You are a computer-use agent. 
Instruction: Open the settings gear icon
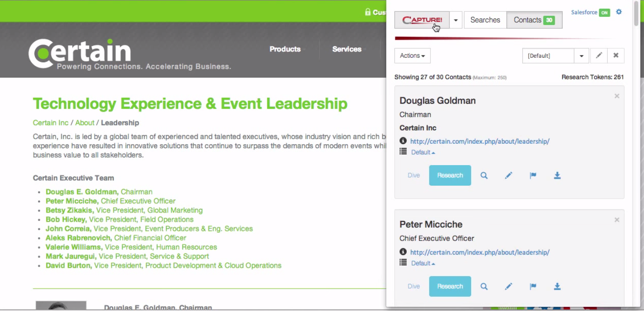(619, 12)
